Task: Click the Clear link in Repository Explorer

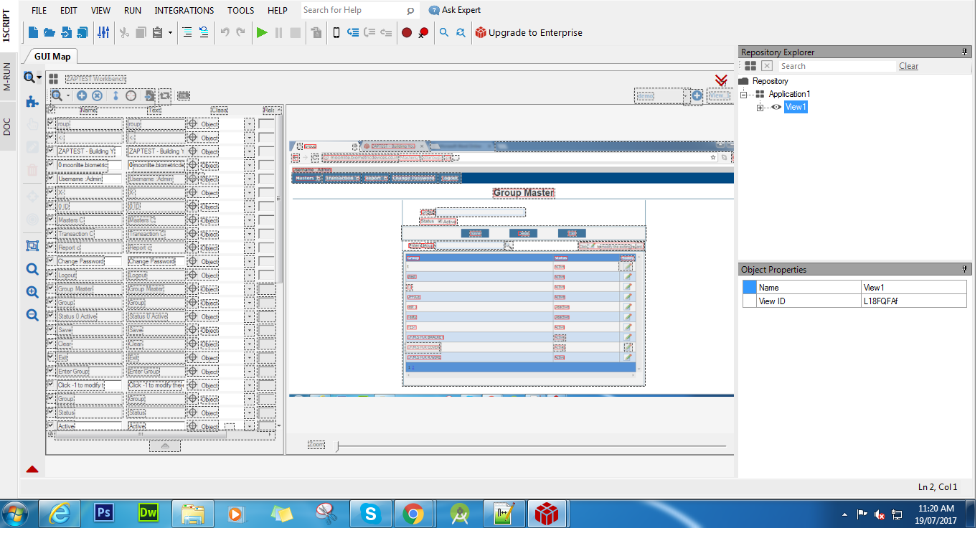Action: (x=908, y=65)
